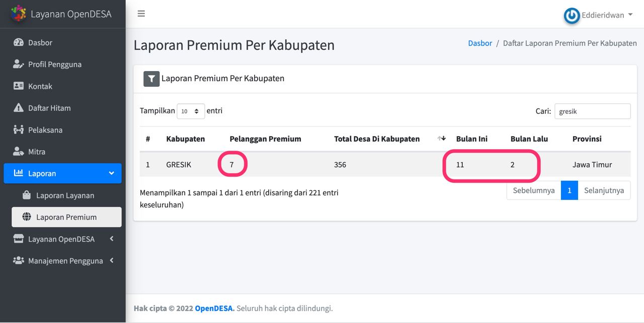Select the Pelaksana sidebar icon
The height and width of the screenshot is (323, 644).
point(20,130)
